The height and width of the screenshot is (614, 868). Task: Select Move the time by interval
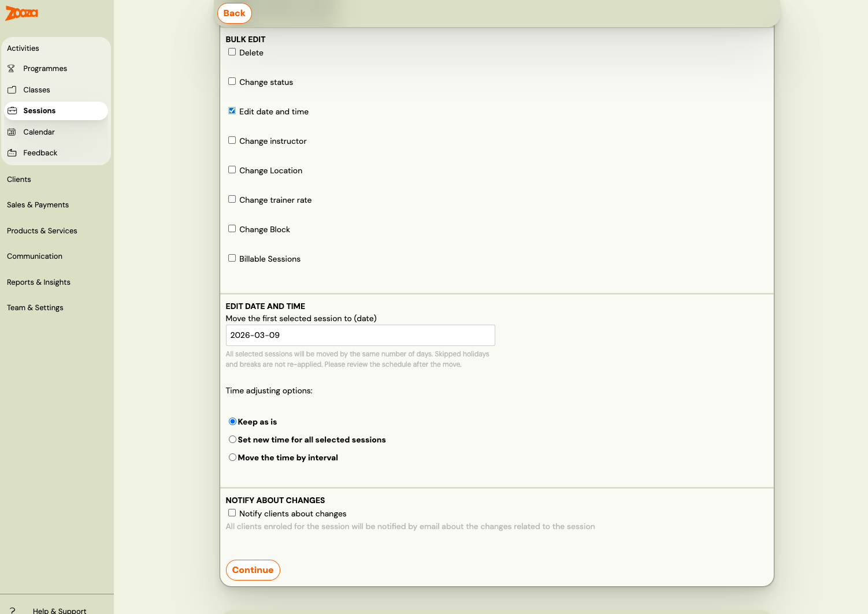(x=232, y=457)
